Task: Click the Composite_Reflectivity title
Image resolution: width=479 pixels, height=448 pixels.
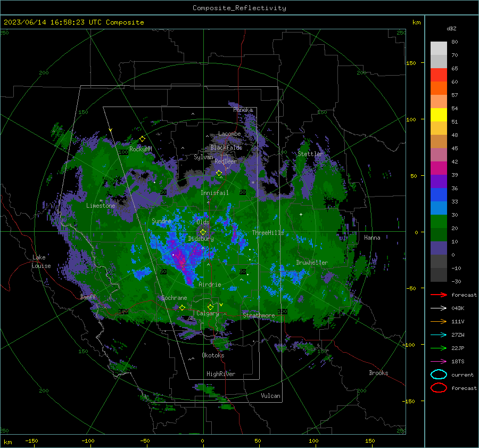Action: click(x=240, y=8)
